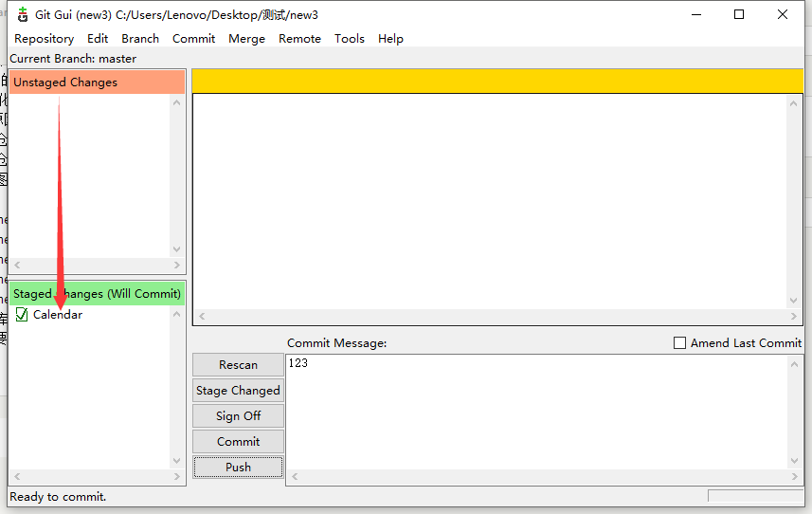Image resolution: width=812 pixels, height=514 pixels.
Task: Select the Calendar file in staged changes
Action: coord(58,315)
